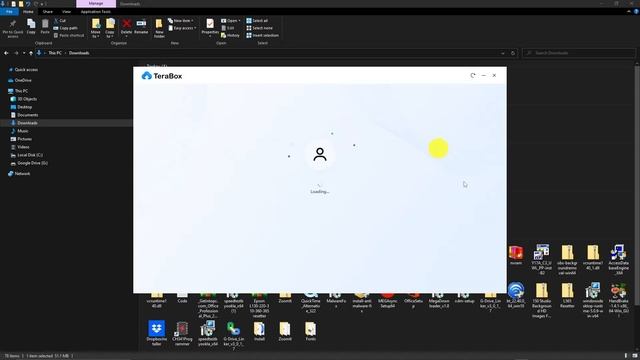Select the windowsdesktop-runtime installer file
Image resolution: width=640 pixels, height=360 pixels.
click(593, 300)
